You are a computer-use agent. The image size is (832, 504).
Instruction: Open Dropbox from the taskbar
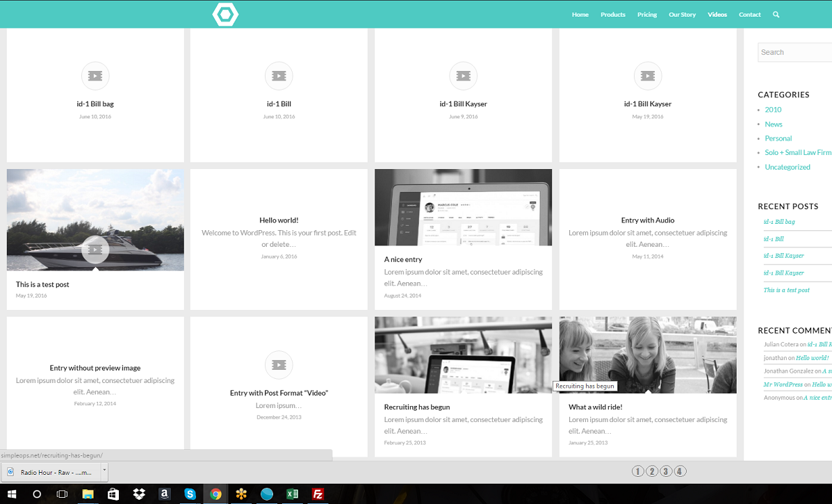pyautogui.click(x=139, y=494)
